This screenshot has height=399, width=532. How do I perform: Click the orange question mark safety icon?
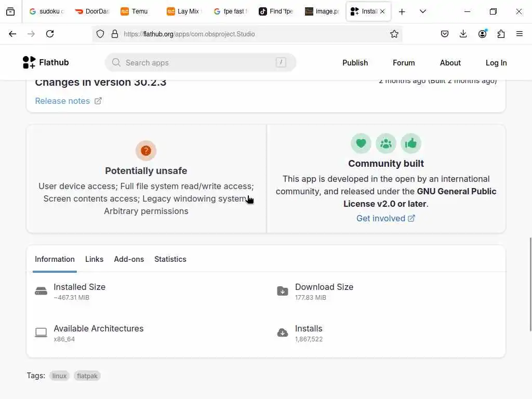tap(146, 150)
